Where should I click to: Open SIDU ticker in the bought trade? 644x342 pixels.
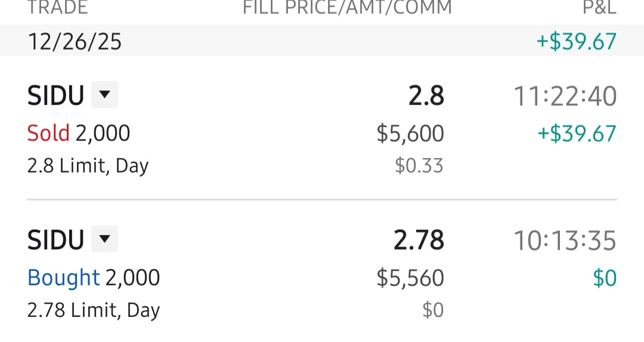coord(55,240)
